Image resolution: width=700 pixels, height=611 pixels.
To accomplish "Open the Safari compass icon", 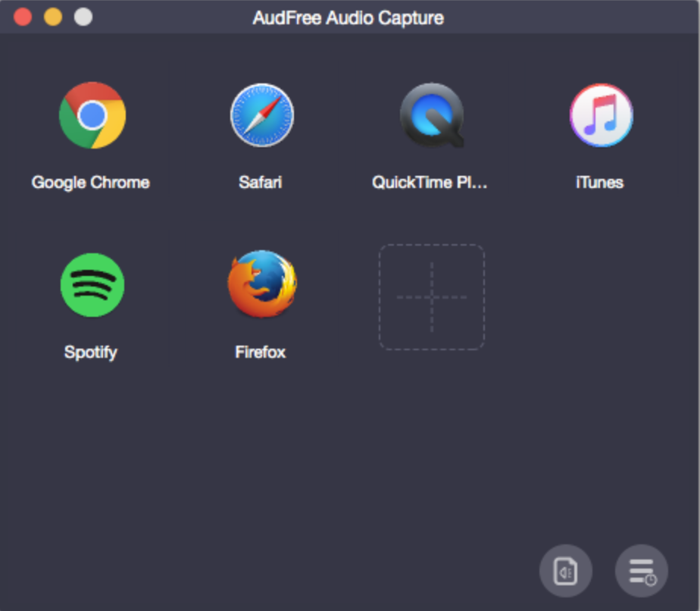I will click(262, 115).
